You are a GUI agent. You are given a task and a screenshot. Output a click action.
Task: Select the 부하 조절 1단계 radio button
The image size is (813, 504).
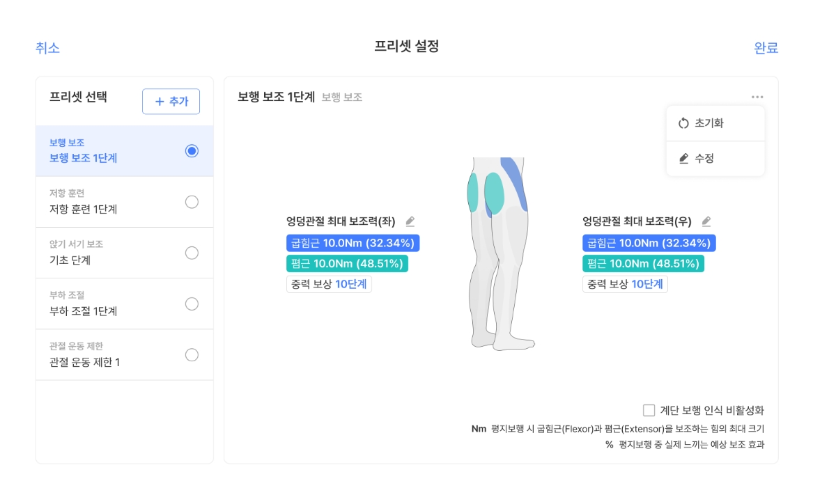[192, 304]
